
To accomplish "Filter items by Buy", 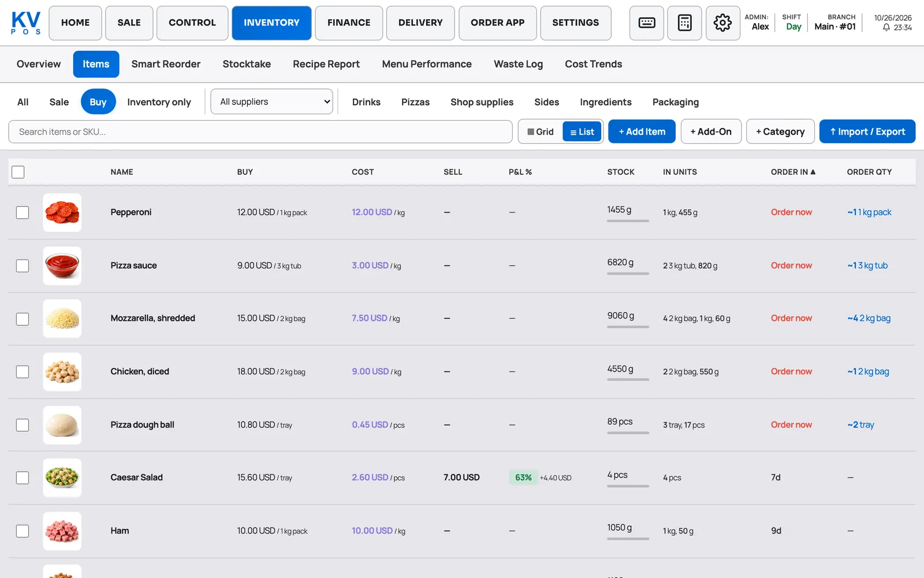I will 98,102.
